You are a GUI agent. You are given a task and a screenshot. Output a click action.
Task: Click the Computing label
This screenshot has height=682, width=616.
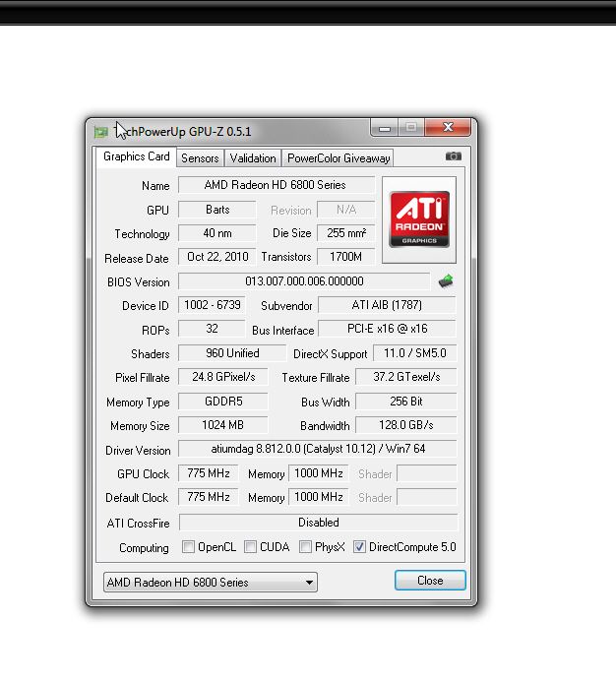click(144, 547)
